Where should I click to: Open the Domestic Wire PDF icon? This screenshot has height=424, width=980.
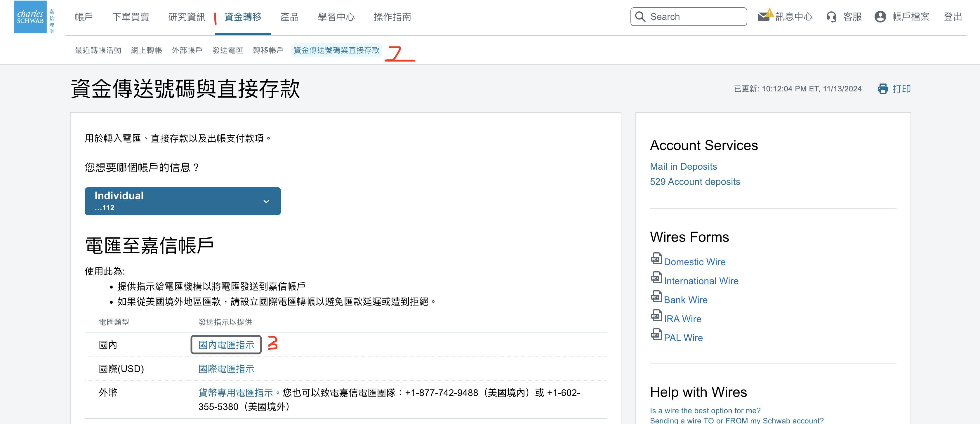(x=656, y=259)
